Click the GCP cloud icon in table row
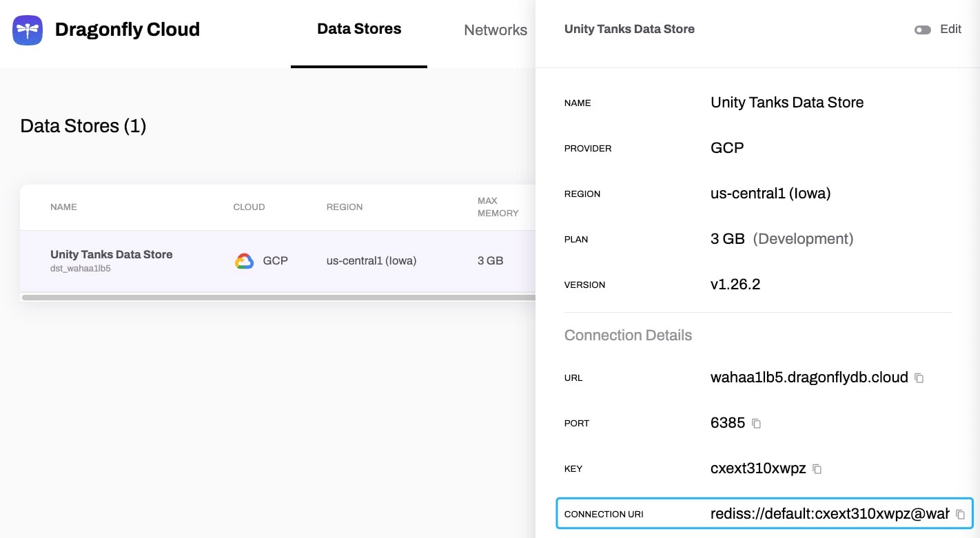 (x=244, y=261)
